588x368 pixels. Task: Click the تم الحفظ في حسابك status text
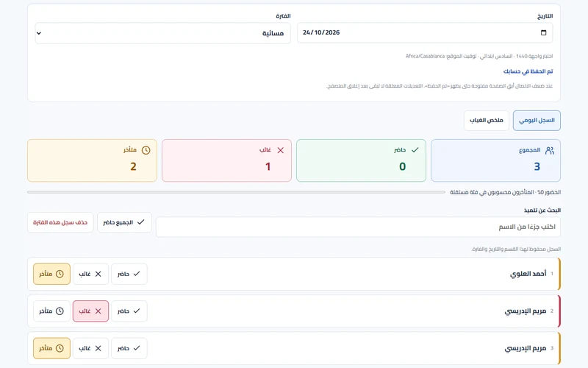pos(528,71)
